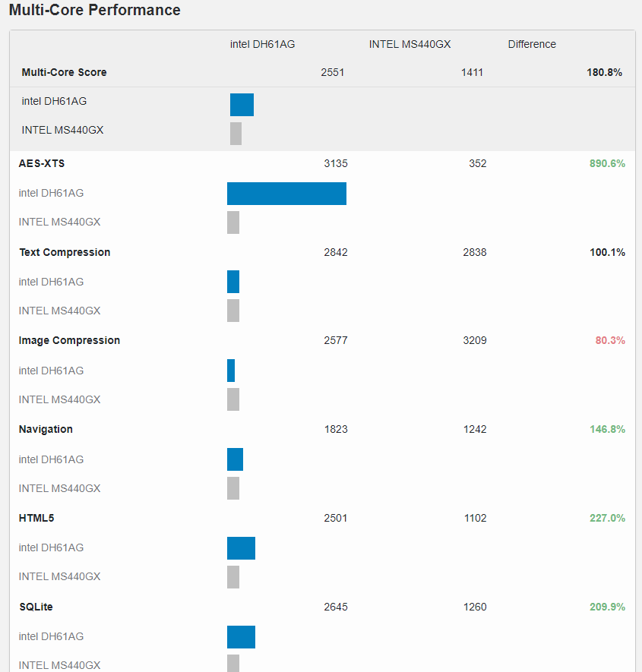This screenshot has width=642, height=672.
Task: Select Multi-Core Score value 2551
Action: [x=332, y=72]
